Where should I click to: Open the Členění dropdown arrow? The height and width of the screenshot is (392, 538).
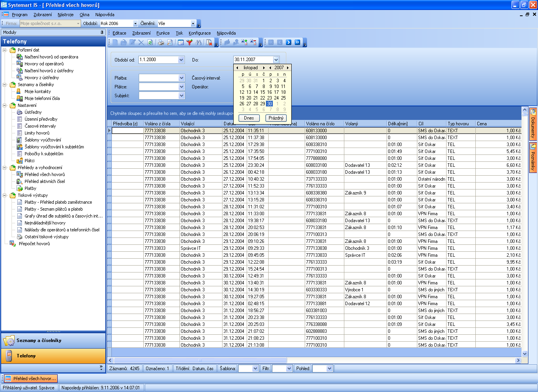pyautogui.click(x=193, y=23)
